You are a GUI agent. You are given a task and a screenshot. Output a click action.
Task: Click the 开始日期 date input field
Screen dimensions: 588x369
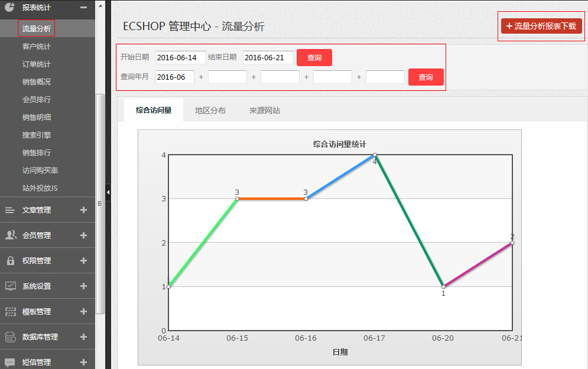tap(180, 57)
